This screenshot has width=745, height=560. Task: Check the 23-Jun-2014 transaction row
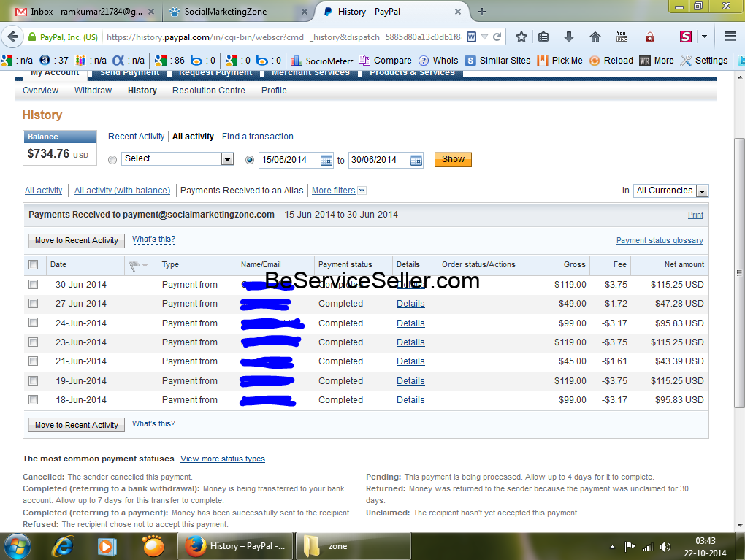(34, 342)
